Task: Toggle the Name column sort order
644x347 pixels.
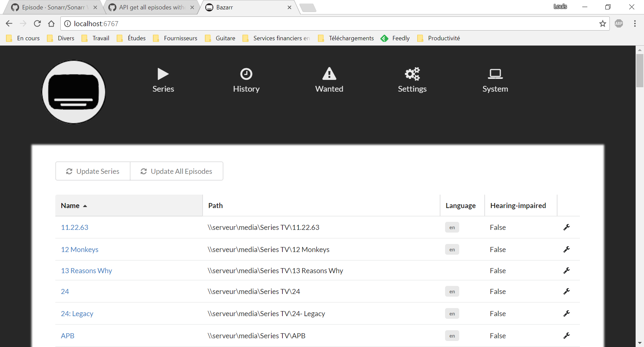Action: point(73,205)
